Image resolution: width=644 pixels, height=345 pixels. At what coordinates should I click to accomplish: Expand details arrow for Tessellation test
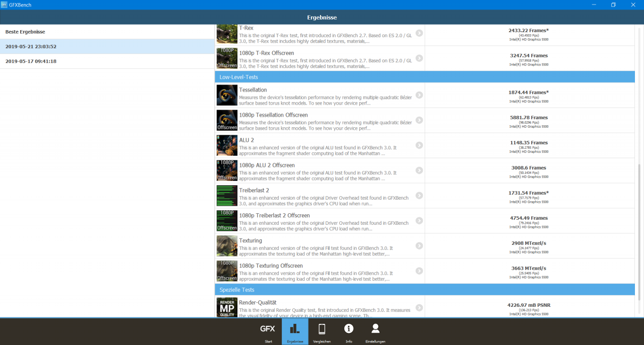coord(419,95)
